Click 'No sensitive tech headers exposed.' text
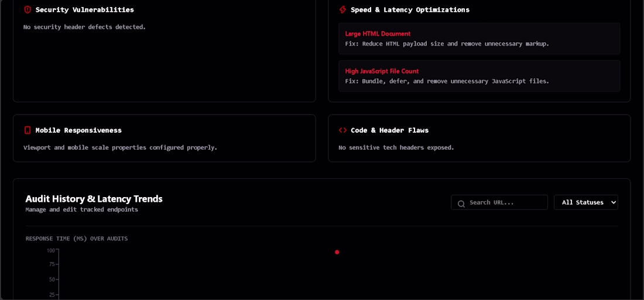Viewport: 644px width, 300px height. tap(396, 147)
